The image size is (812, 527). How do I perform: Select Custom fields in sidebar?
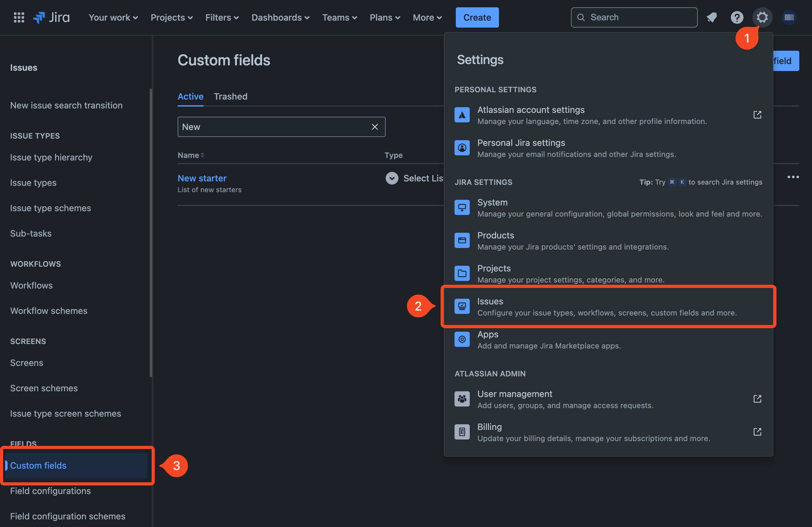(x=76, y=465)
